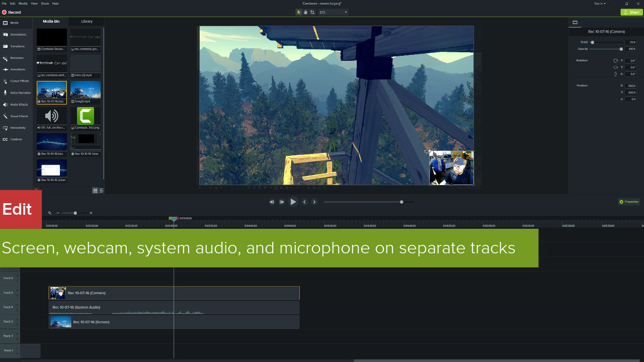
Task: Open the Animations panel
Action: tap(15, 69)
